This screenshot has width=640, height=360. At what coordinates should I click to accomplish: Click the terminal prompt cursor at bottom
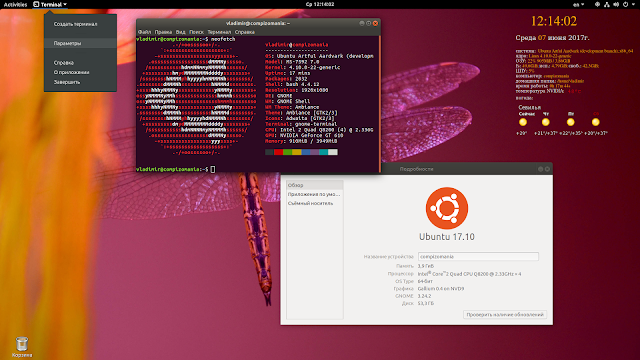click(213, 169)
